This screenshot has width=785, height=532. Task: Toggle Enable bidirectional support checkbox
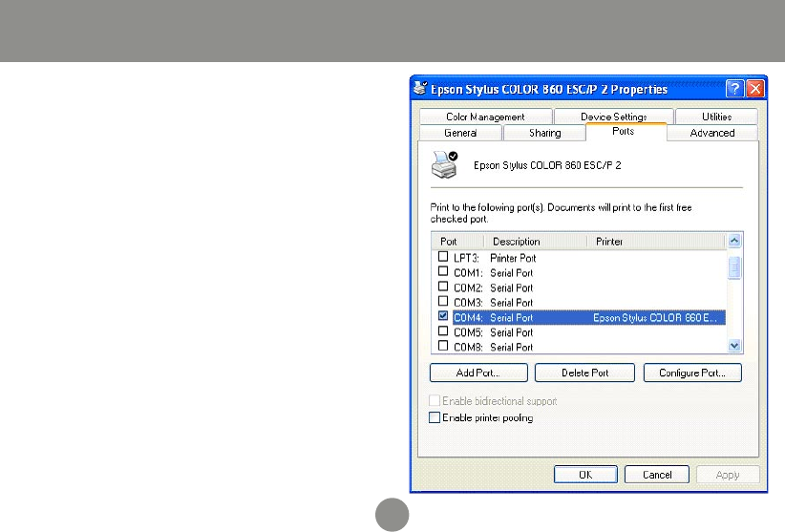coord(435,401)
